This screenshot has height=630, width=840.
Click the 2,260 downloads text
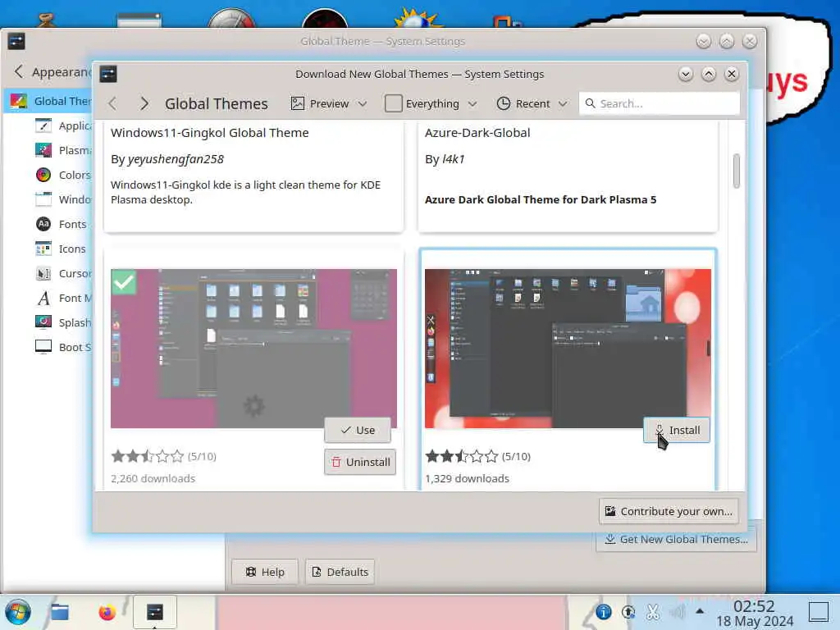click(x=153, y=478)
